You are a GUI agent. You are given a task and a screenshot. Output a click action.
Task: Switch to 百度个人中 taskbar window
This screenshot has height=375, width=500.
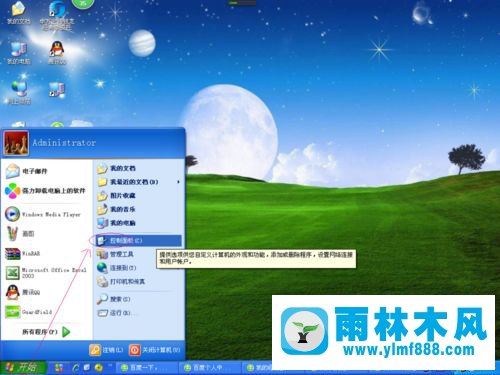pos(209,368)
